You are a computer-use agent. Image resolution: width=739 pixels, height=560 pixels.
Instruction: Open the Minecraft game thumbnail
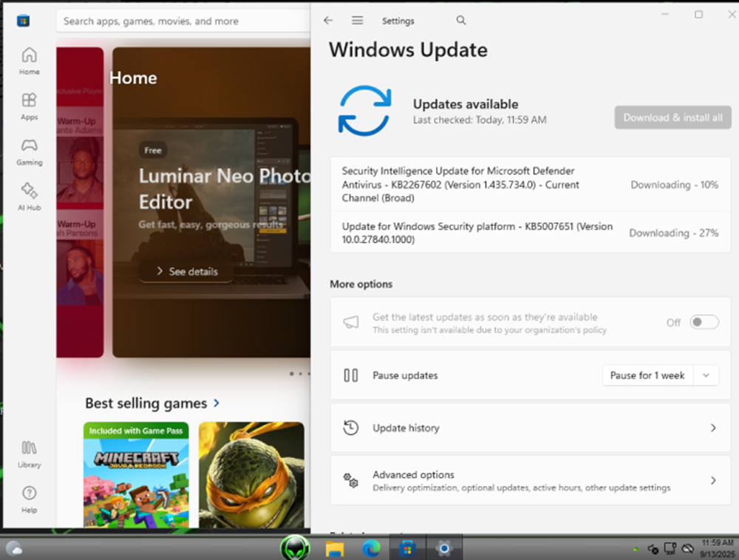coord(136,474)
